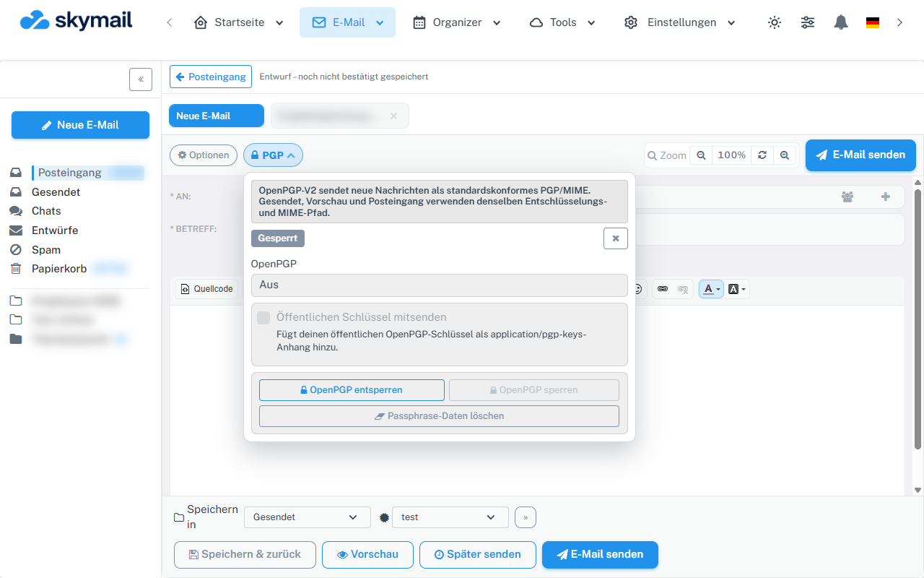The width and height of the screenshot is (924, 578).
Task: Expand the Einstellungen menu
Action: click(680, 22)
